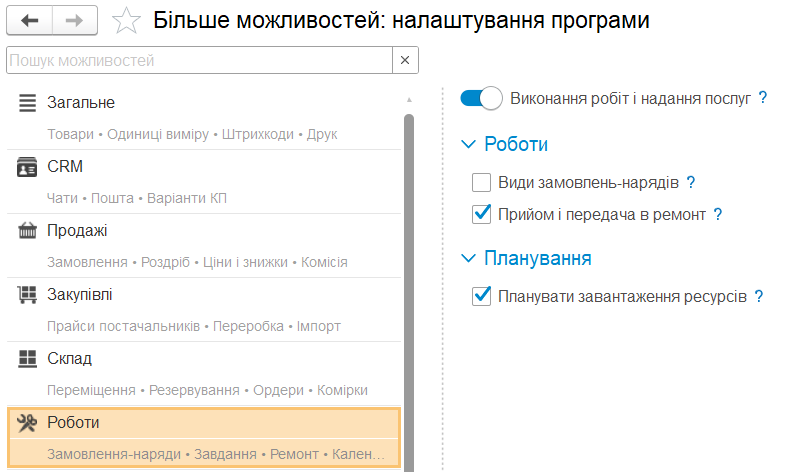Clear the search field with X button

(405, 60)
